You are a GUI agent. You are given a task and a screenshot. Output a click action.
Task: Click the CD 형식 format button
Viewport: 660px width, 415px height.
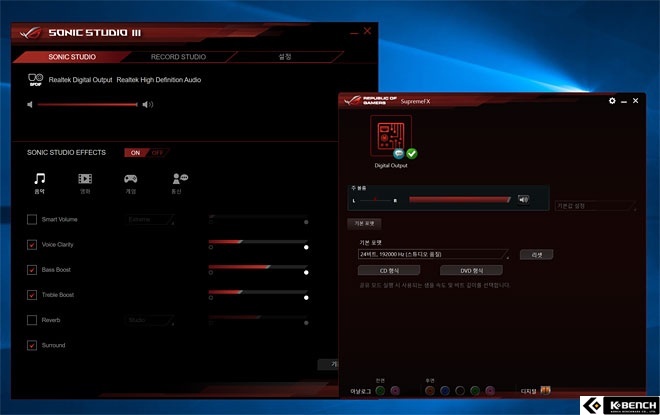(x=389, y=271)
